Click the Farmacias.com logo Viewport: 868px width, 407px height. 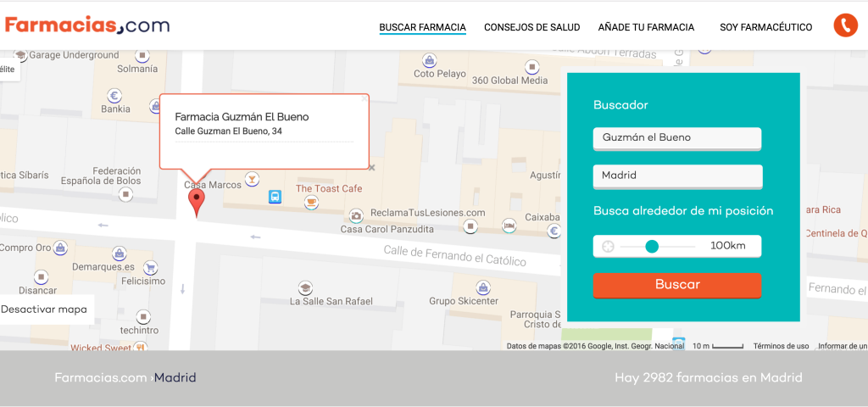87,25
